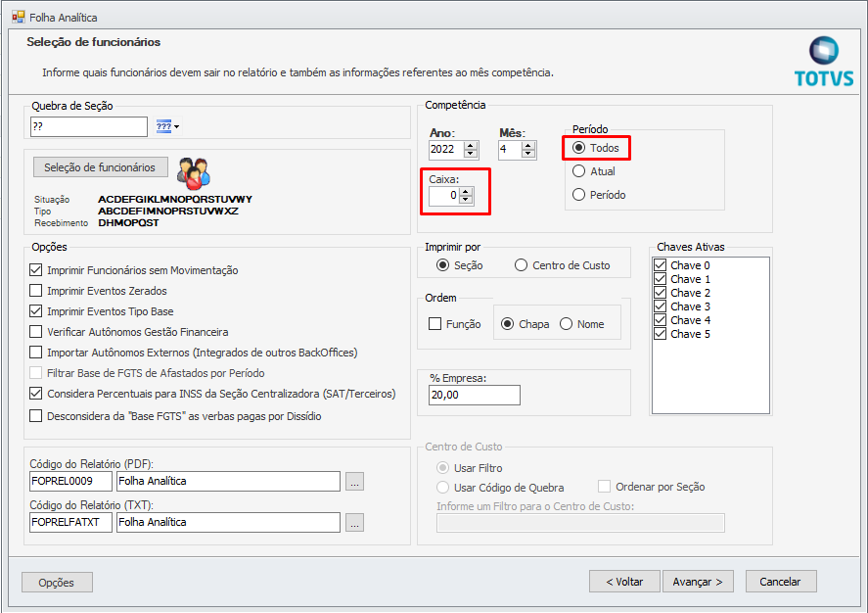Image resolution: width=868 pixels, height=613 pixels.
Task: Check the Função order checkbox
Action: [435, 324]
